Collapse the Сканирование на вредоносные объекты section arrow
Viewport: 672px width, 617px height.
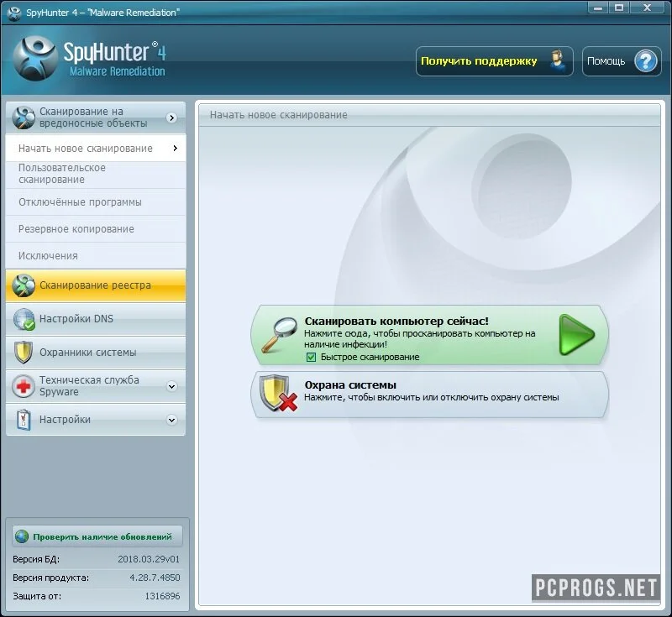[172, 118]
